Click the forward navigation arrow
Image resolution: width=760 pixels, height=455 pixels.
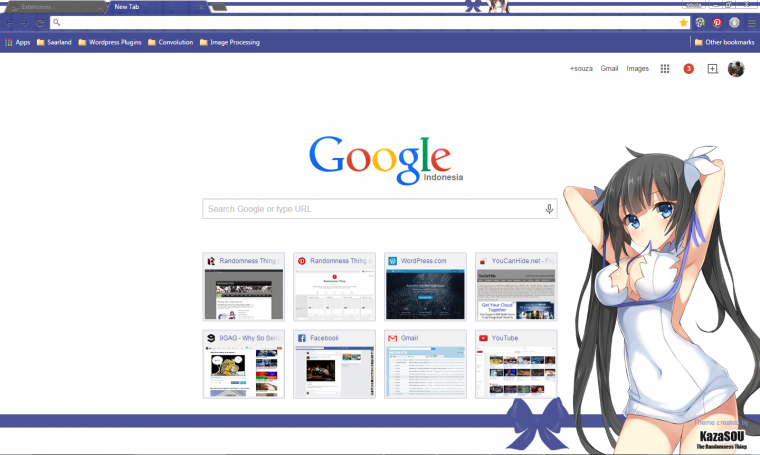point(24,23)
